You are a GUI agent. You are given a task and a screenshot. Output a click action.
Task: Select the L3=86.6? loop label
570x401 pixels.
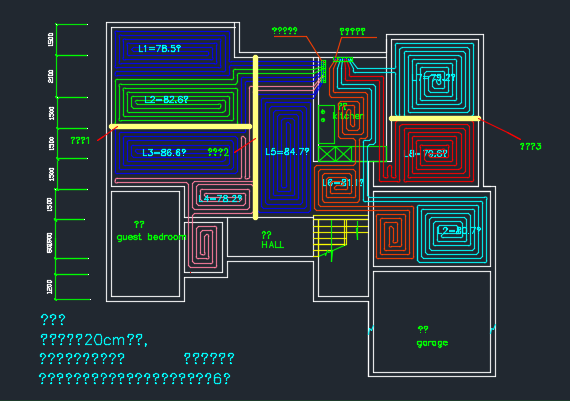tap(164, 153)
